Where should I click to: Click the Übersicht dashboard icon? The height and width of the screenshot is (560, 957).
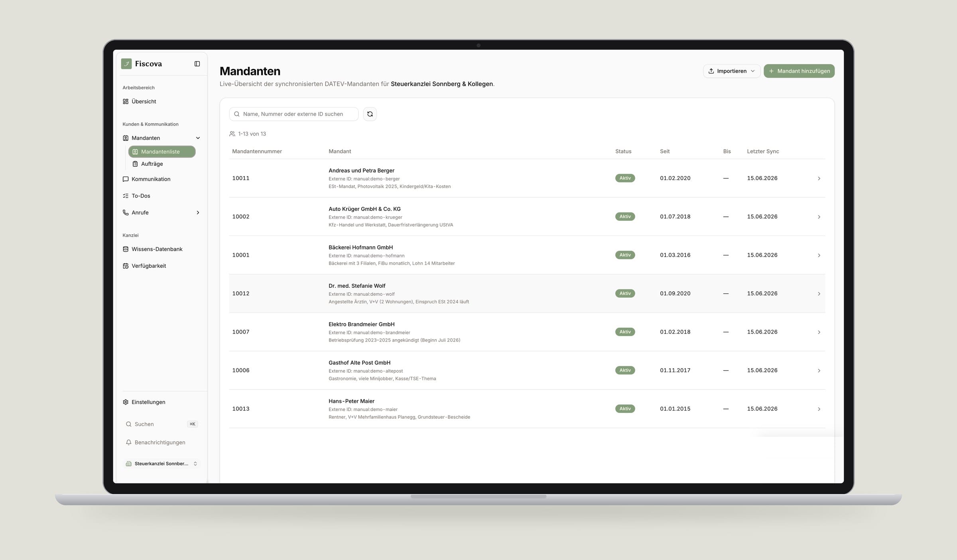126,101
